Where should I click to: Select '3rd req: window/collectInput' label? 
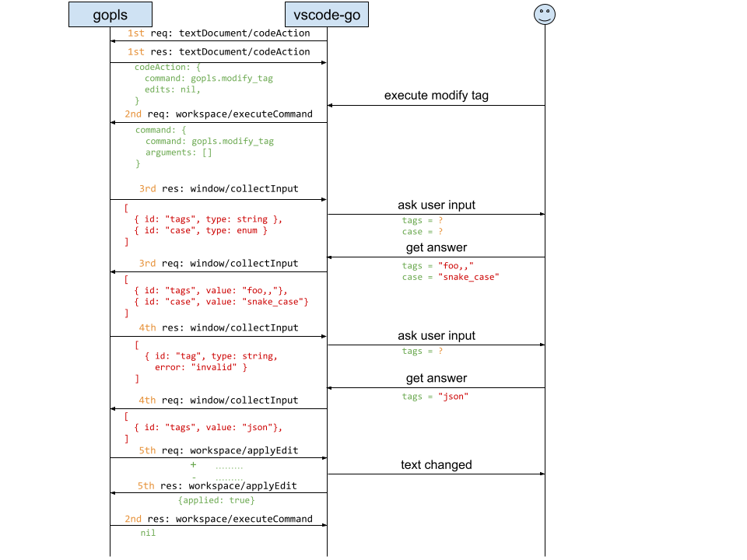(x=219, y=264)
